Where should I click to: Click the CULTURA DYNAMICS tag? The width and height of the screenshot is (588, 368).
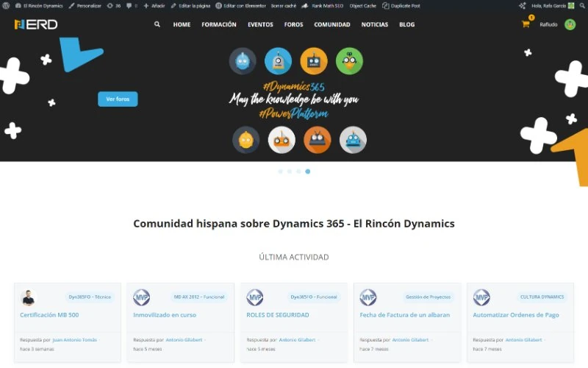[x=542, y=297]
